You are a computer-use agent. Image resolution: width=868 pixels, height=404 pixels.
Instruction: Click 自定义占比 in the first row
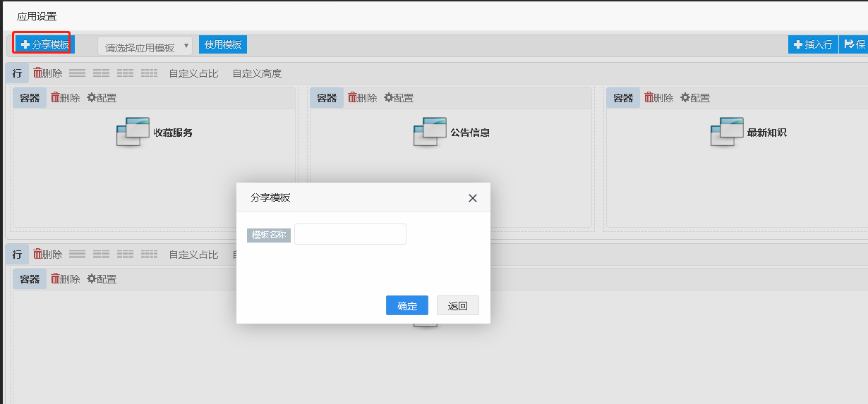click(x=193, y=73)
